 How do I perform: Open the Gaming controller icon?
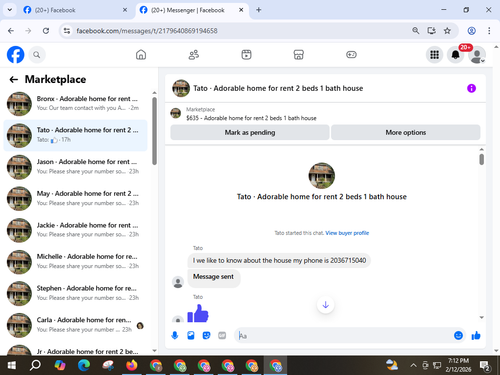click(x=351, y=55)
